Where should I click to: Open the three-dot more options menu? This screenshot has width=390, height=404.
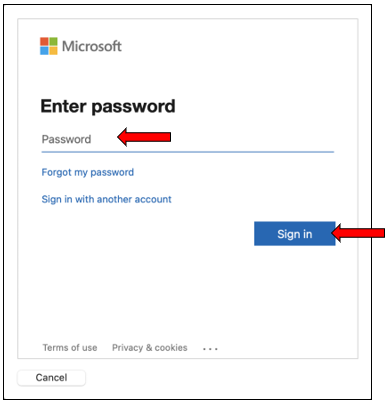(x=210, y=349)
